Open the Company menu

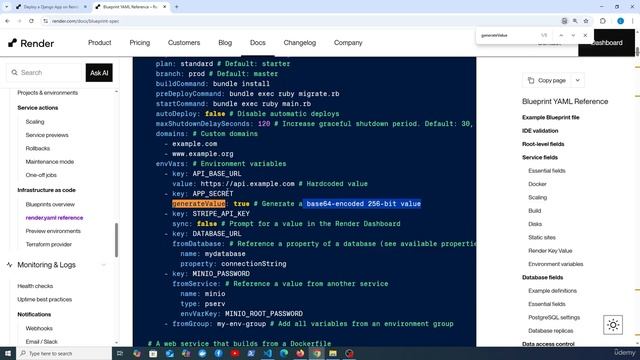tap(348, 42)
